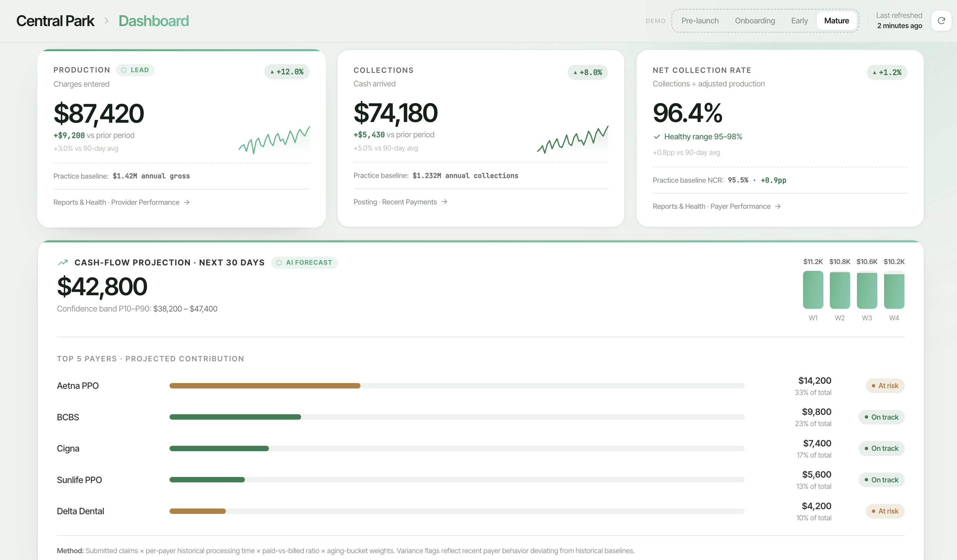This screenshot has height=560, width=957.
Task: Click the Healthy range checkmark icon
Action: point(657,137)
